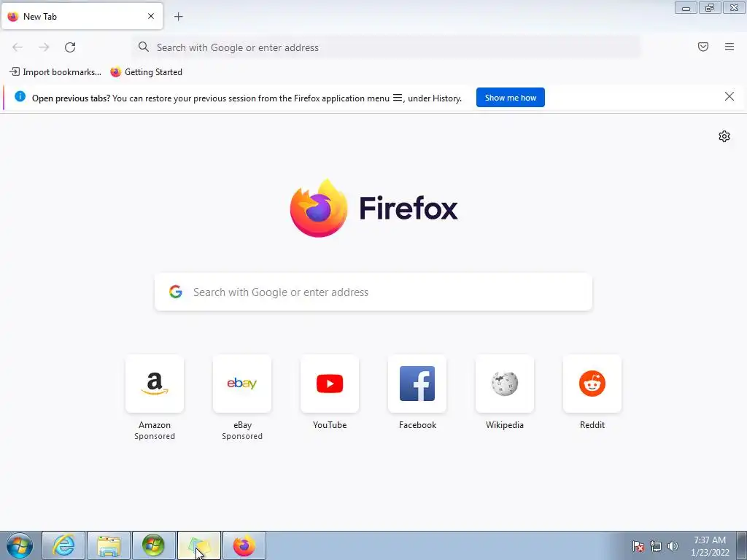The image size is (747, 560).
Task: Click the green-yellow taskbar application icon
Action: point(199,545)
